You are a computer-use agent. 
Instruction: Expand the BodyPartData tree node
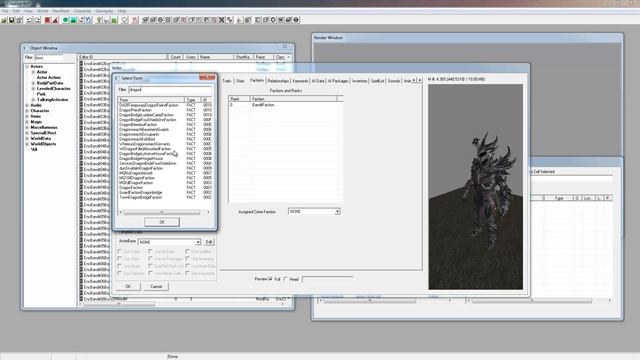tap(33, 83)
